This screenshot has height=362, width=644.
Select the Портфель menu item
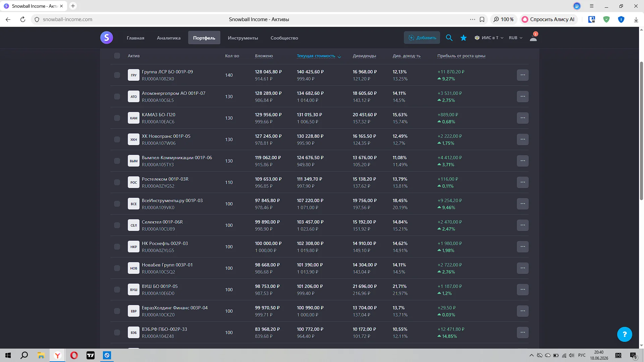204,38
